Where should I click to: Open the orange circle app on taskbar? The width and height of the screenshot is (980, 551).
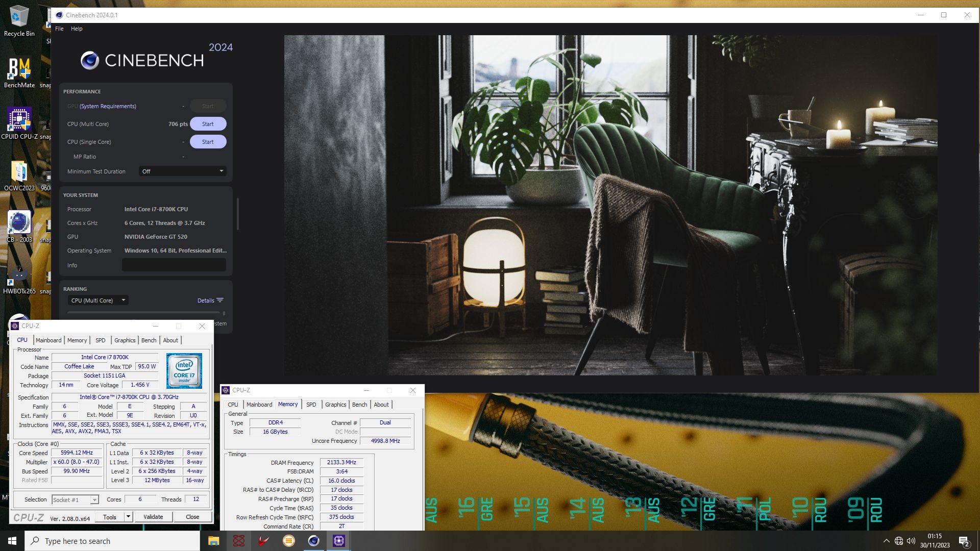click(x=288, y=541)
